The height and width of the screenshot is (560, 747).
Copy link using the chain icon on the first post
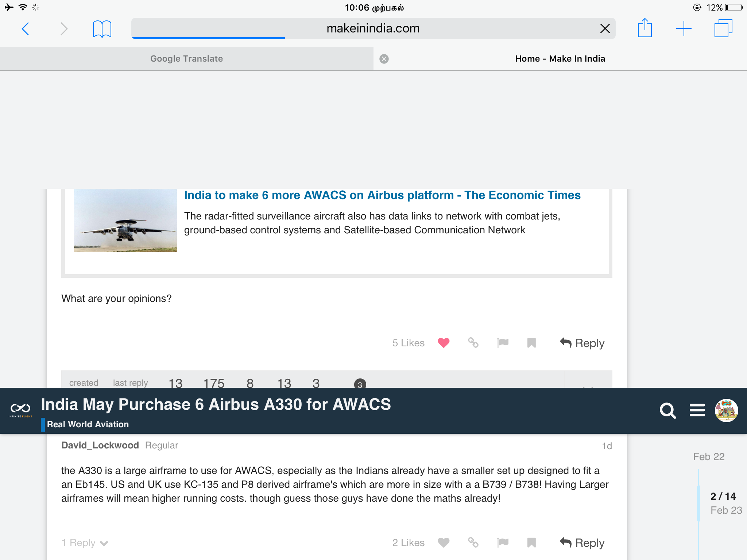pos(473,343)
